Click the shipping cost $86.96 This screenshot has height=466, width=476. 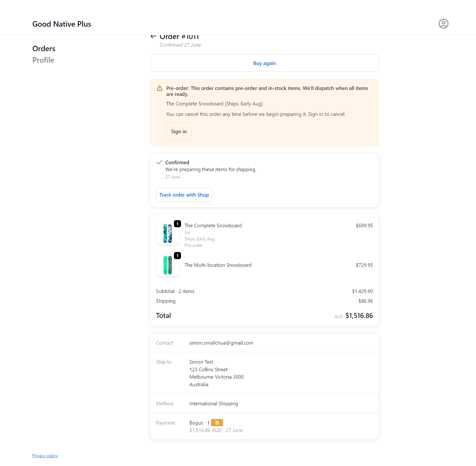click(x=365, y=301)
